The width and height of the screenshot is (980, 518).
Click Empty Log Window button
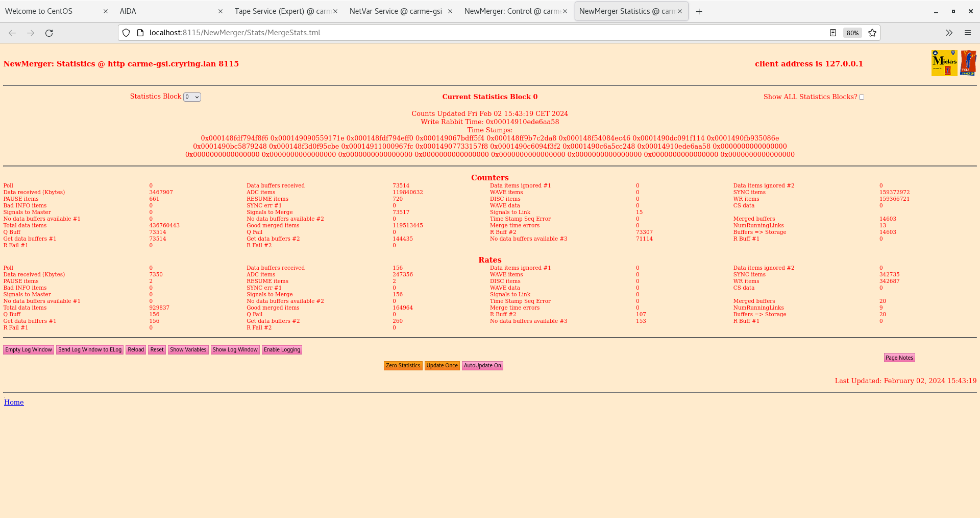point(29,350)
